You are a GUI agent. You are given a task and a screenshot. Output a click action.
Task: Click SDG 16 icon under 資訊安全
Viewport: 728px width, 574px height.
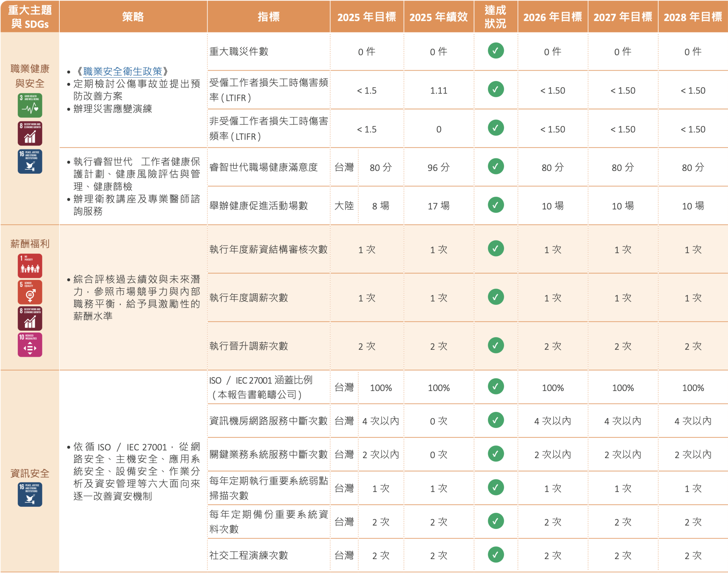coord(30,494)
